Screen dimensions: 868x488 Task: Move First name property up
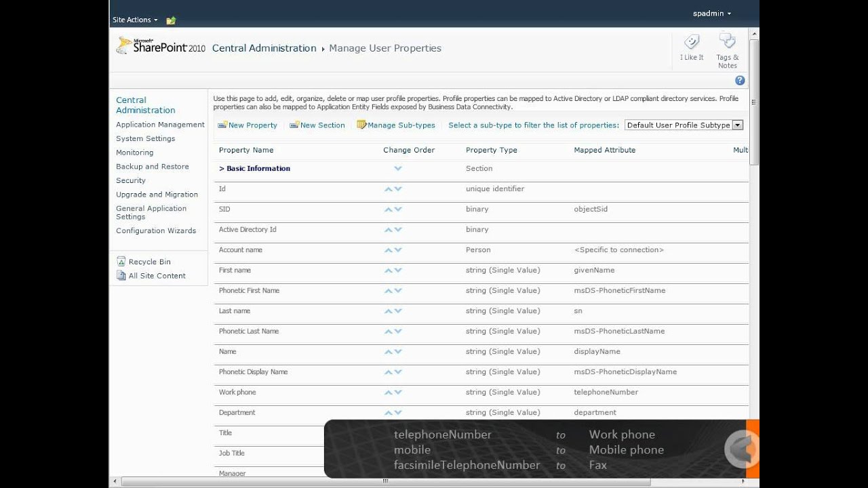coord(389,270)
